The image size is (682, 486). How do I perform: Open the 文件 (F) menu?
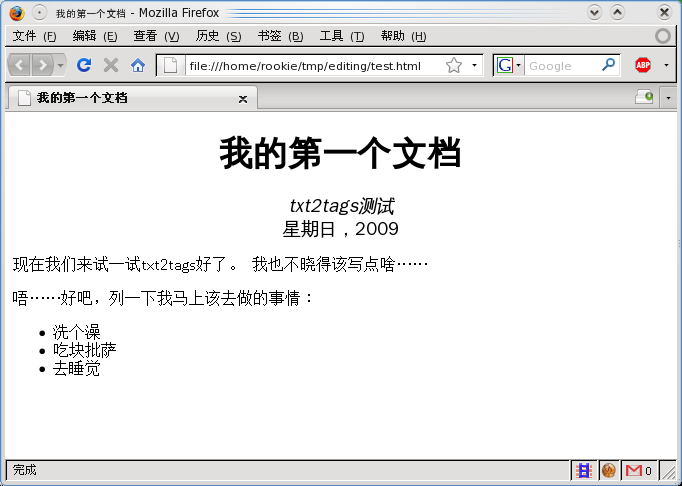[34, 36]
